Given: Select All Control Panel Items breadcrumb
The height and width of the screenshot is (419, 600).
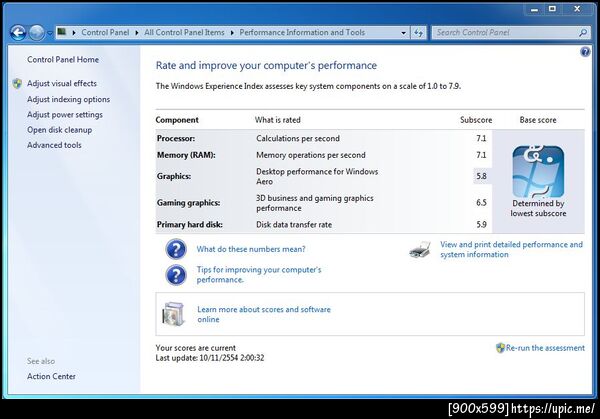Looking at the screenshot, I should point(184,33).
